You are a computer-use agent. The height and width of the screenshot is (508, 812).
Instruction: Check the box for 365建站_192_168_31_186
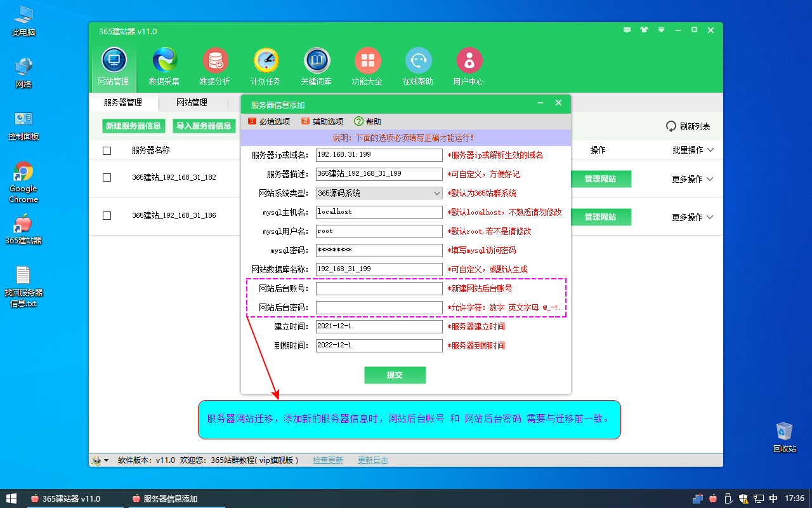107,215
